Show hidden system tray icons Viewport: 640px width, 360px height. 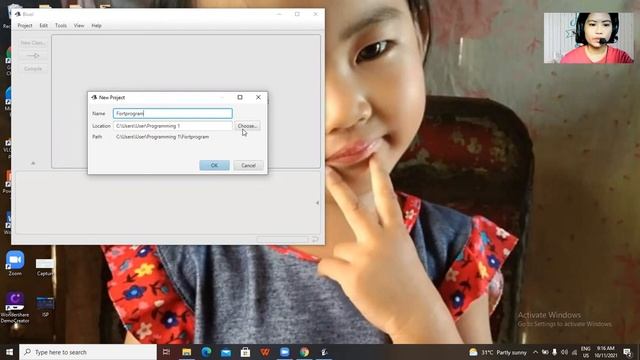536,352
